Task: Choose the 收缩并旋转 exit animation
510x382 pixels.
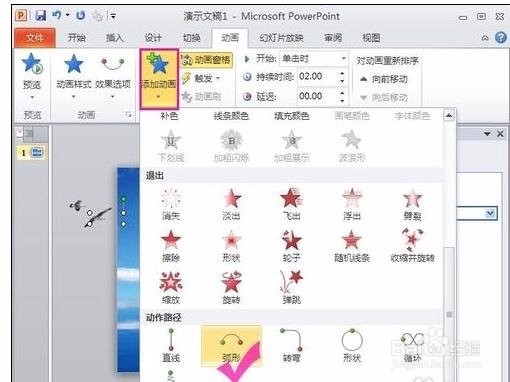Action: pos(413,246)
